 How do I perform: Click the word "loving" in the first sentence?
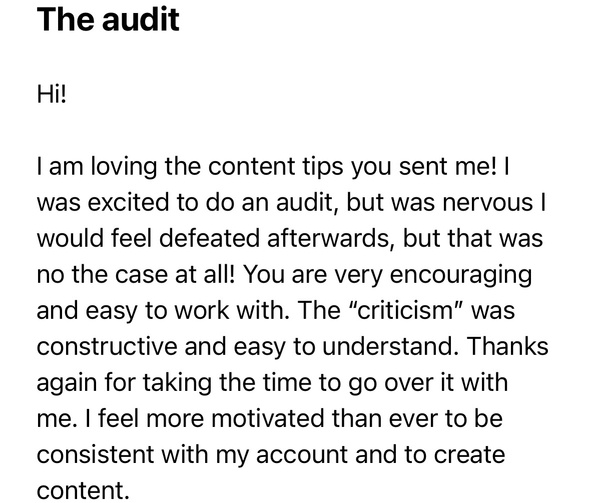[x=124, y=167]
